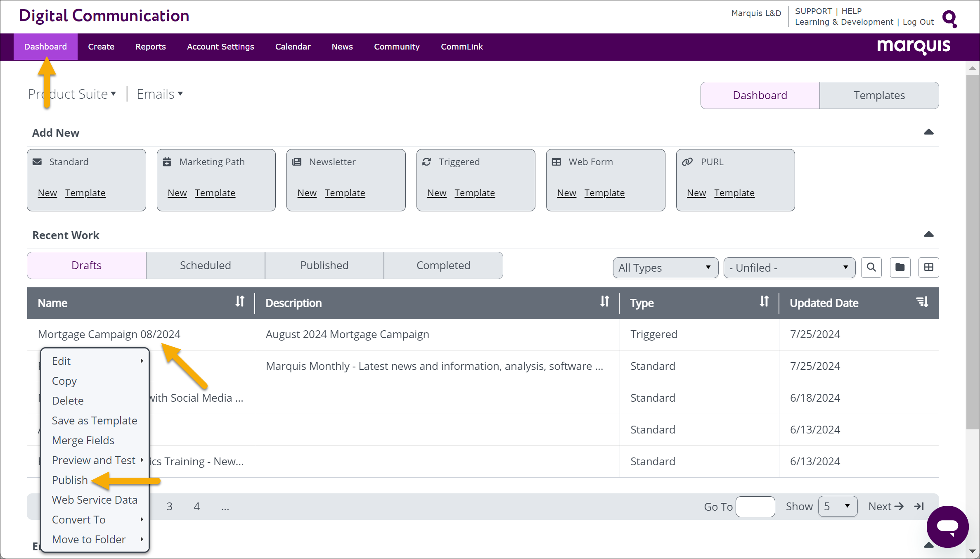The height and width of the screenshot is (559, 980).
Task: Open the Reports menu
Action: pos(151,47)
